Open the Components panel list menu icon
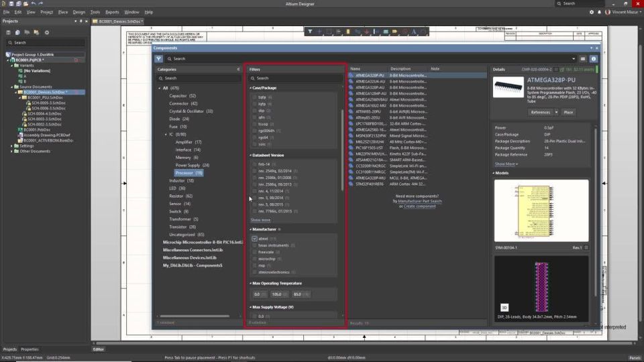Screen dimensions: 644x362 coord(583,59)
